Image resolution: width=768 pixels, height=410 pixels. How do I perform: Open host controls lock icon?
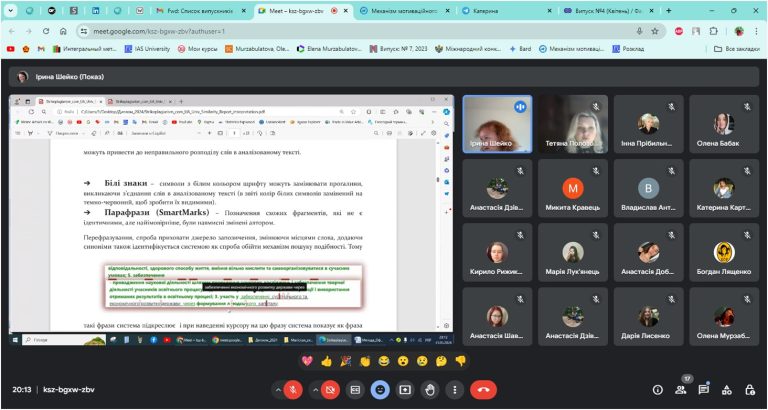[x=750, y=390]
